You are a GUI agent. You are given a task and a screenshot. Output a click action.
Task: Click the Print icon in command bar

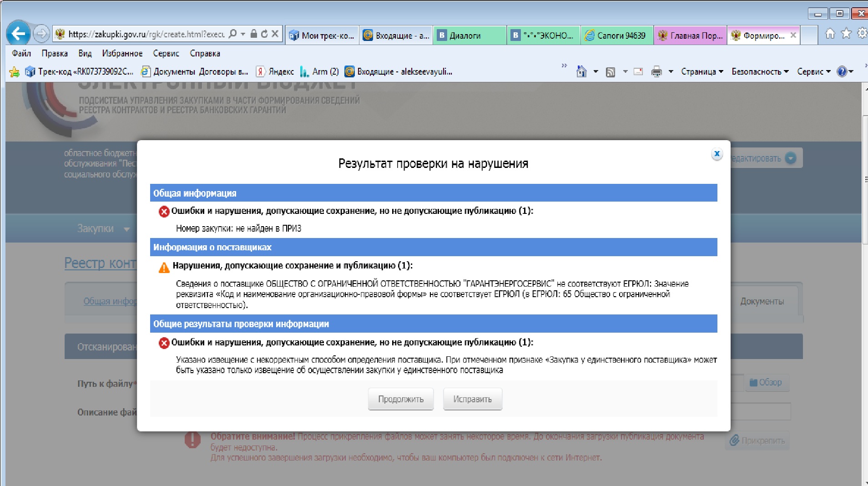656,71
